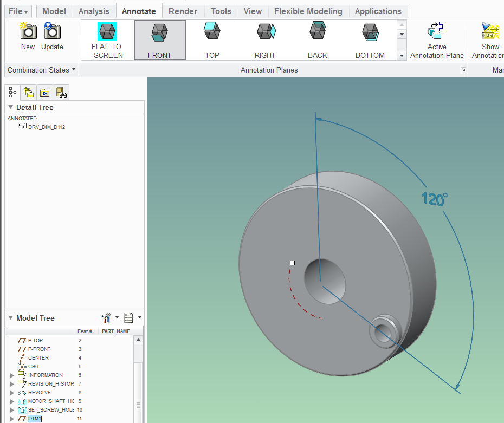Switch to the Model ribbon tab
The image size is (504, 423).
click(54, 11)
